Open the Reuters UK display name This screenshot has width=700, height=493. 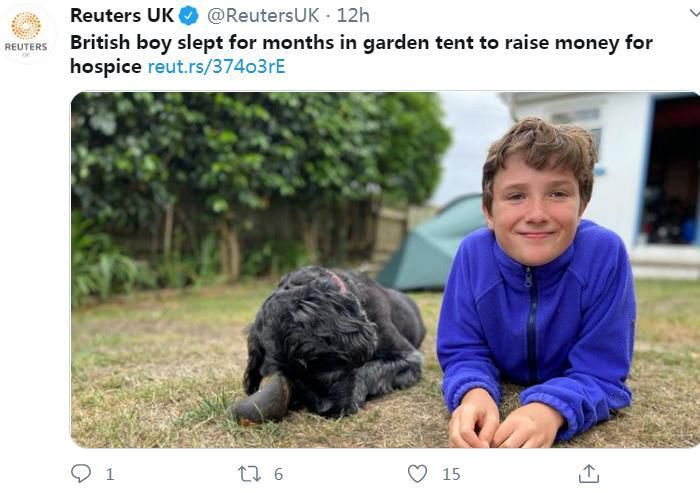[x=121, y=16]
